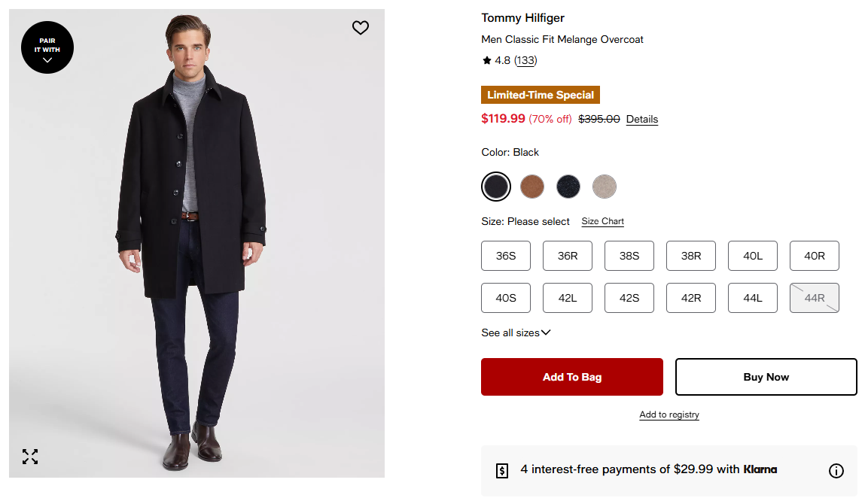Screen dimensions: 865x504
Task: Expand product image to fullscreen
Action: point(30,457)
